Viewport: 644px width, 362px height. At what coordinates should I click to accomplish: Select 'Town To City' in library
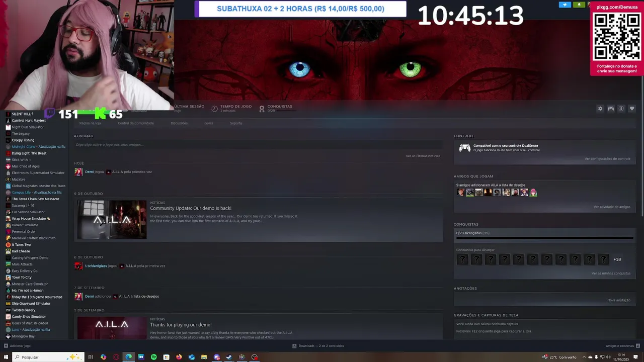click(x=22, y=278)
